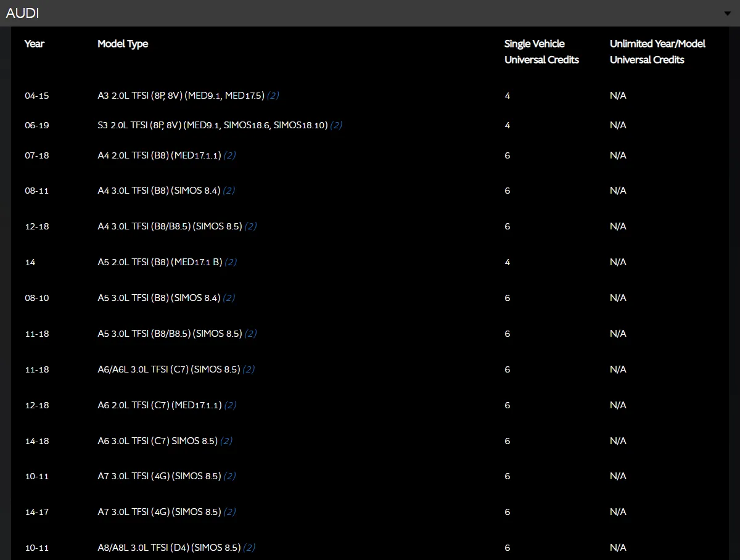Click N/A in the A6 2.0L TFSI row
Viewport: 740px width, 560px height.
618,405
